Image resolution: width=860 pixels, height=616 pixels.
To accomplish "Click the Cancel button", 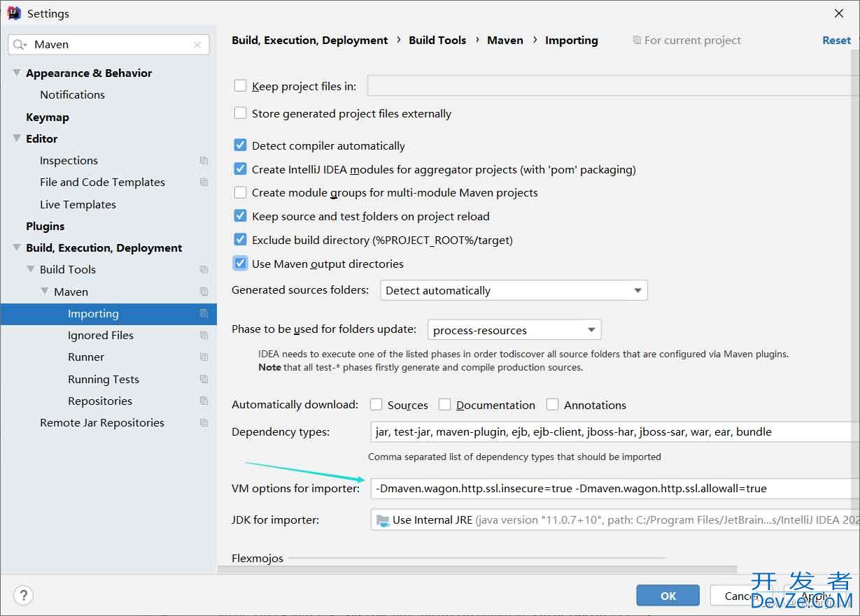I will pyautogui.click(x=742, y=596).
